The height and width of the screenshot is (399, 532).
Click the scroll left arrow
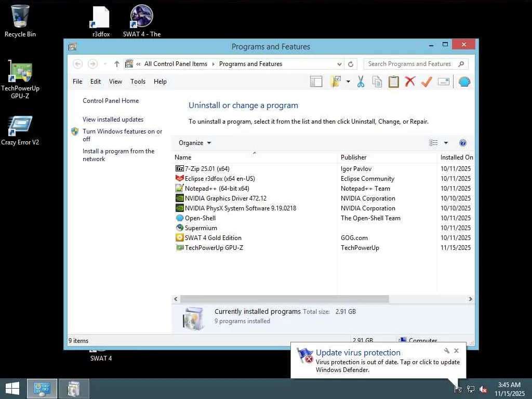176,299
